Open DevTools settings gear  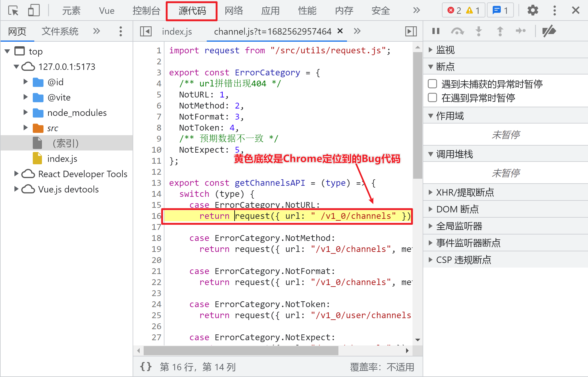tap(533, 10)
